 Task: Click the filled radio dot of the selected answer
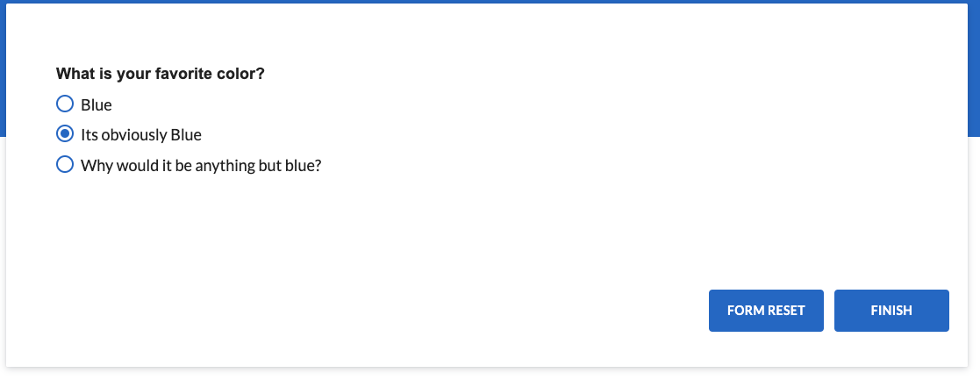65,133
